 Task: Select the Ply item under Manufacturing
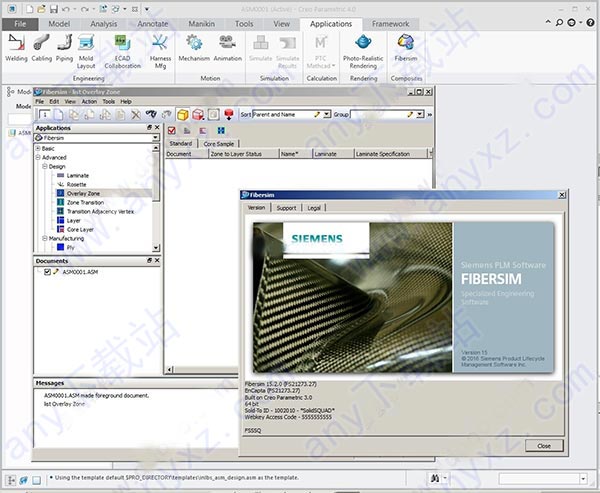(70, 248)
